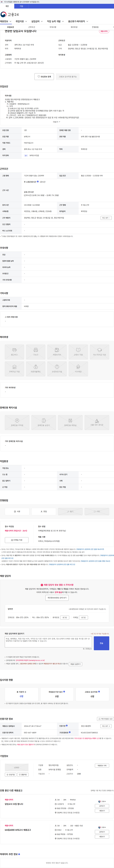Click 새창보기 for 담임교사 모집 posting

pos(102,811)
